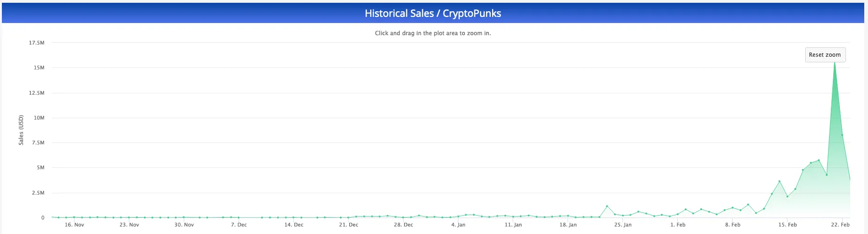
Task: Click the Sales (USD) axis title
Action: 21,130
